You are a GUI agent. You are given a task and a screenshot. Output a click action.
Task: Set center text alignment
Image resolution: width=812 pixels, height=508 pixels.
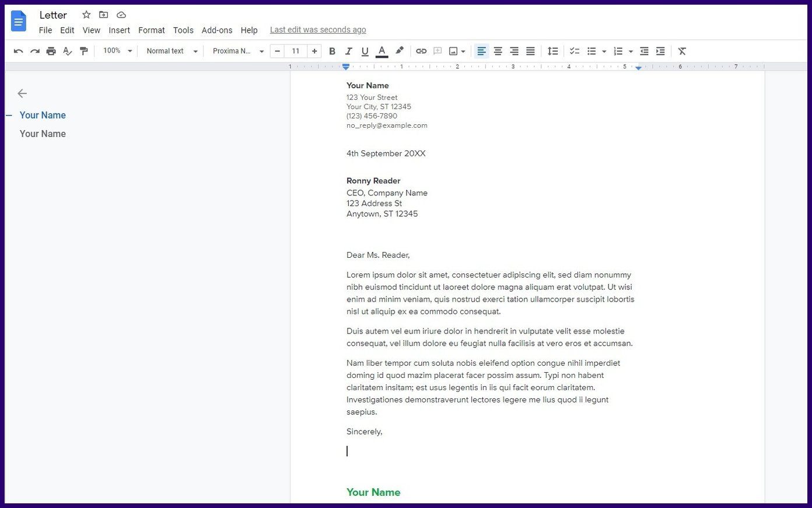coord(498,51)
